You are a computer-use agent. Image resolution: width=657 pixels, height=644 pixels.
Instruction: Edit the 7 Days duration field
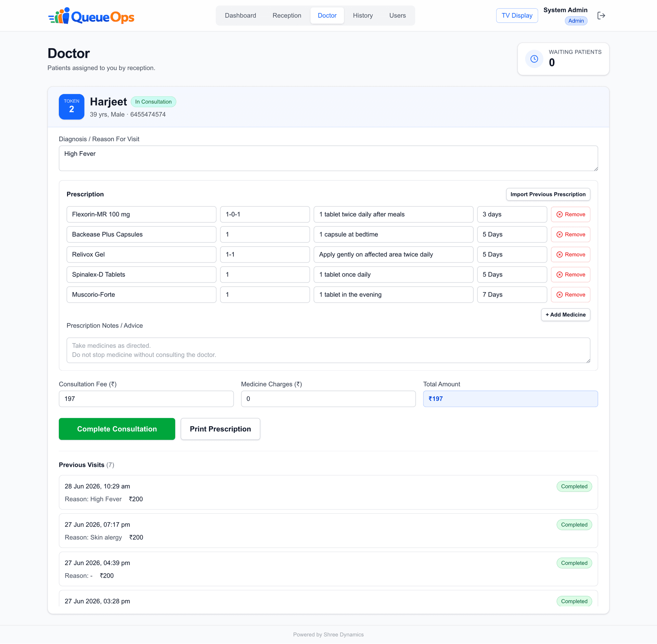[x=512, y=295]
